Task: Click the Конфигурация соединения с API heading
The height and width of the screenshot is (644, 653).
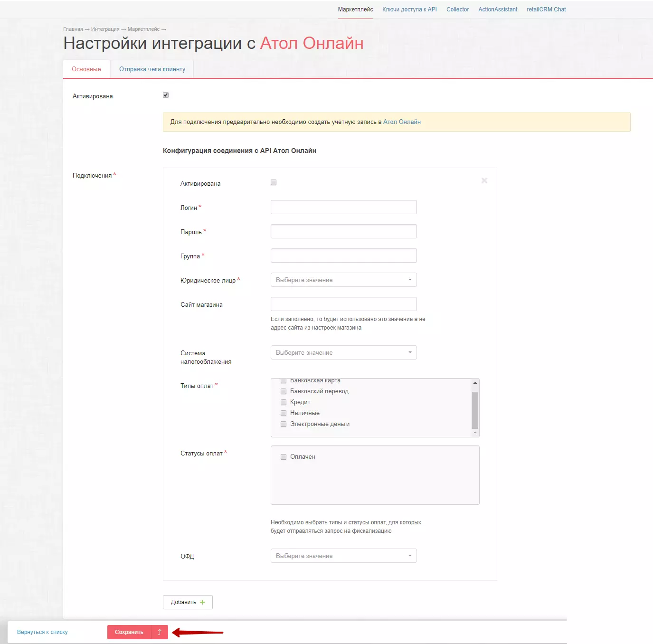Action: click(239, 151)
